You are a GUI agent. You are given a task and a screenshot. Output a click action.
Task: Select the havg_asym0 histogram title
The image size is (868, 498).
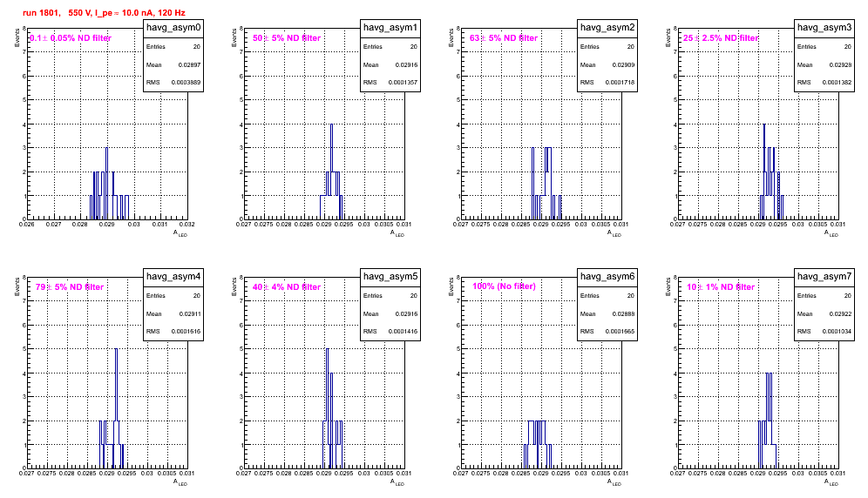tap(173, 27)
